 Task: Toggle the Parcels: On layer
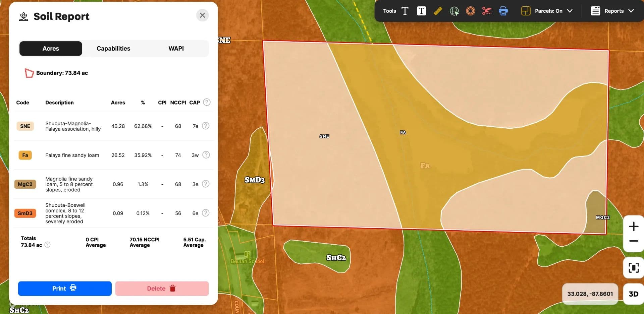(542, 11)
